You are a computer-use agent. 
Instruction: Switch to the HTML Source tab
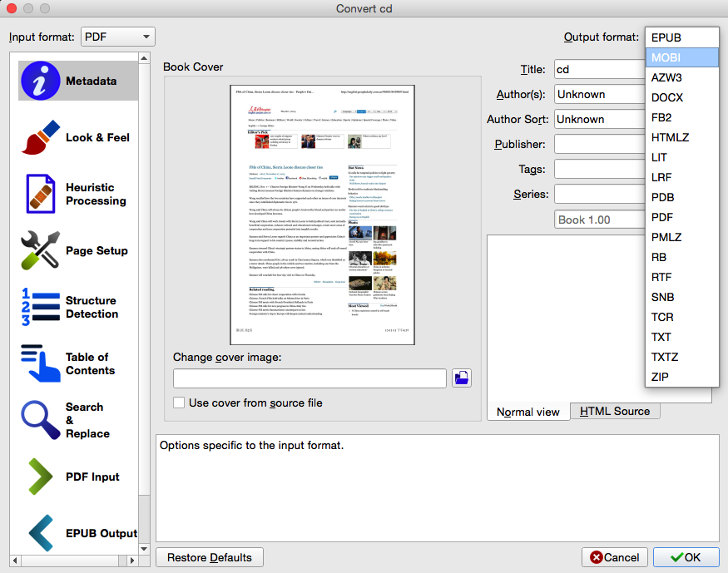coord(615,412)
